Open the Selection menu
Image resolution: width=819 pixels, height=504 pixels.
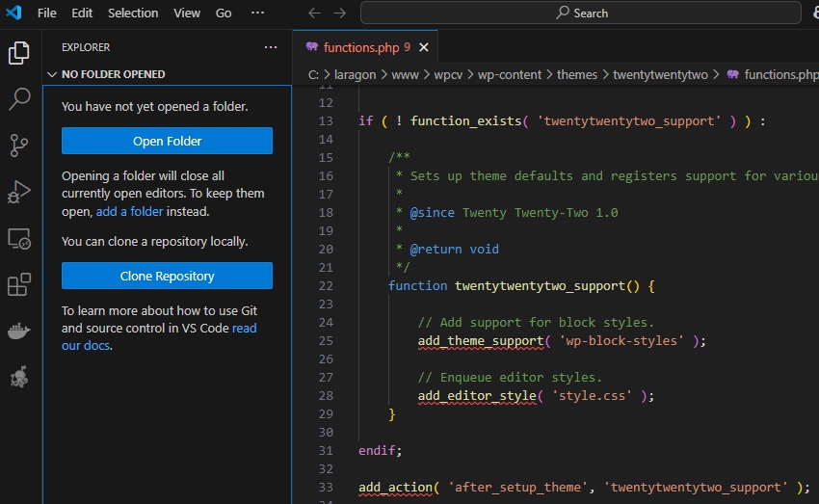click(133, 13)
